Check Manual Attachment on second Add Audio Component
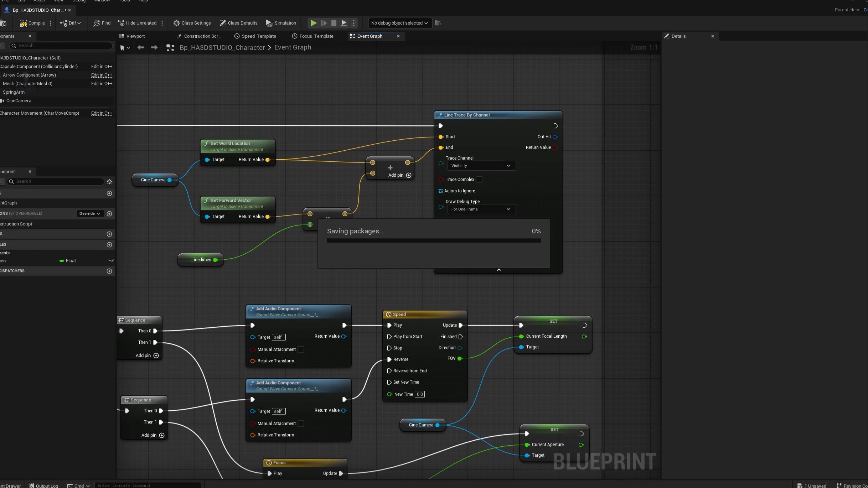 [x=301, y=424]
